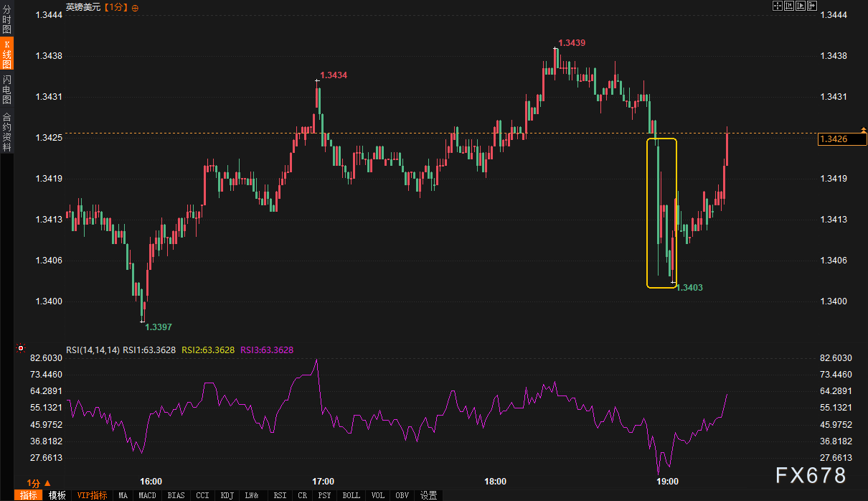Click the jump-to-chart-start icon
This screenshot has height=501, width=868.
coord(788,6)
